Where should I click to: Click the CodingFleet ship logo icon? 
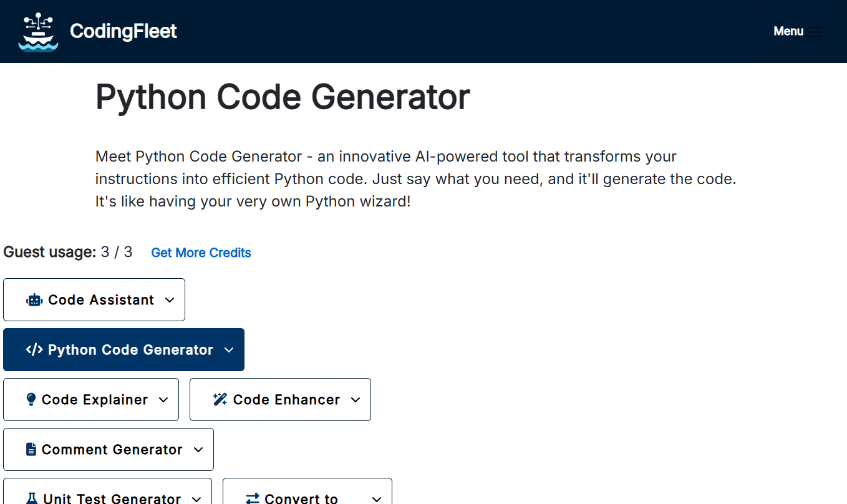tap(39, 31)
